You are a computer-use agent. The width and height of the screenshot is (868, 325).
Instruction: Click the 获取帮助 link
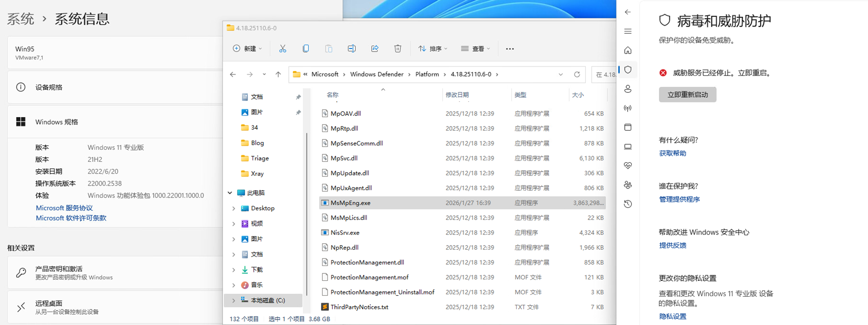point(672,153)
